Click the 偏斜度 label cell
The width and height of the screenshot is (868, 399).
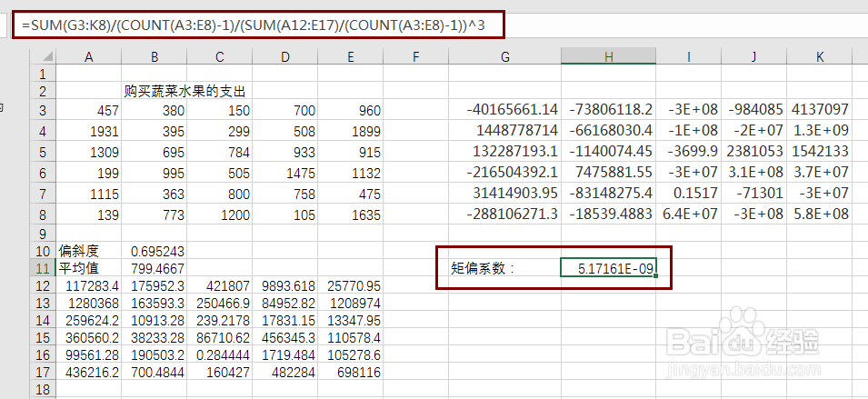click(x=88, y=251)
